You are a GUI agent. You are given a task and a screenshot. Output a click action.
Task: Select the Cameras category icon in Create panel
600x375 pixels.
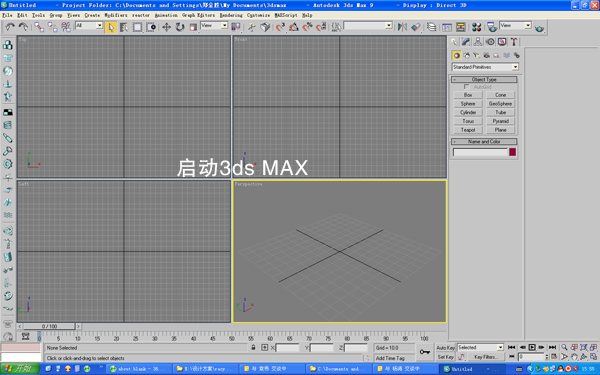[486, 55]
